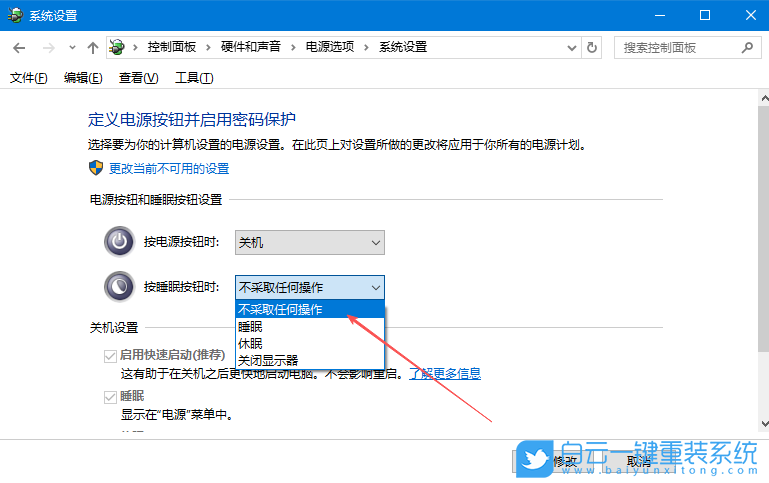Click 系统设置 breadcrumb
The image size is (769, 483).
[403, 47]
